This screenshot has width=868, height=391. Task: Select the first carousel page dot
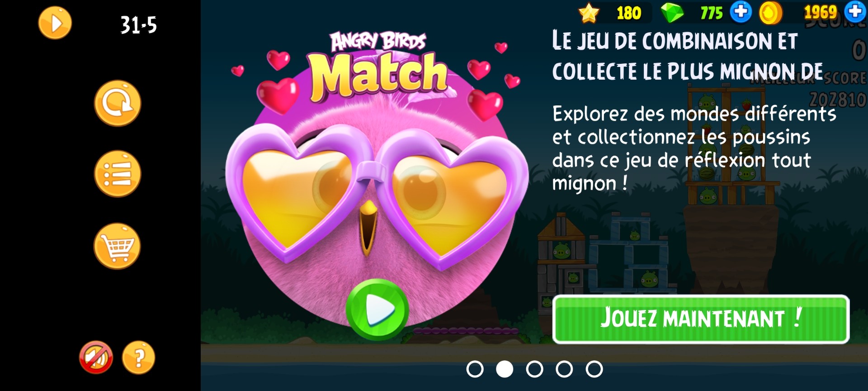475,369
